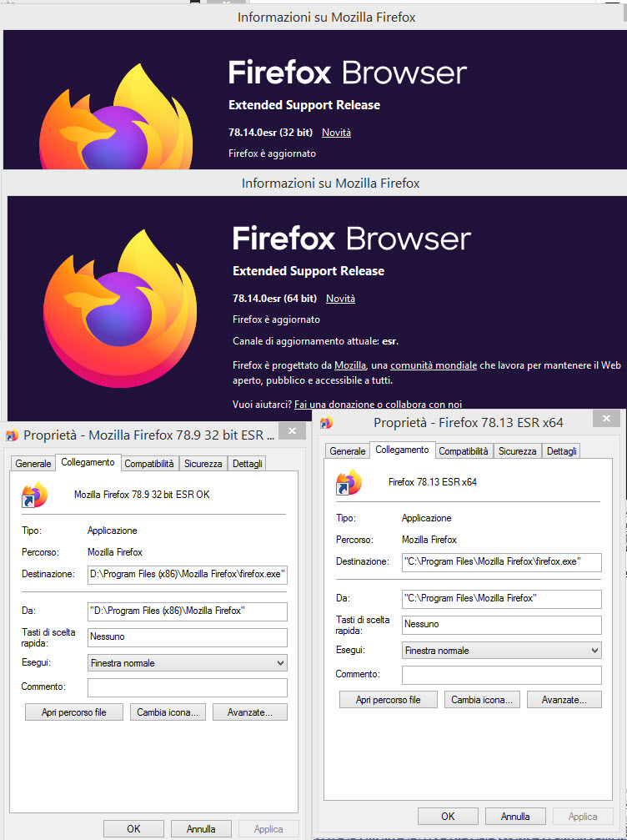Viewport: 627px width, 840px height.
Task: Click Firefox shortcut icon in 78.9 32 bit properties
Action: click(x=34, y=495)
